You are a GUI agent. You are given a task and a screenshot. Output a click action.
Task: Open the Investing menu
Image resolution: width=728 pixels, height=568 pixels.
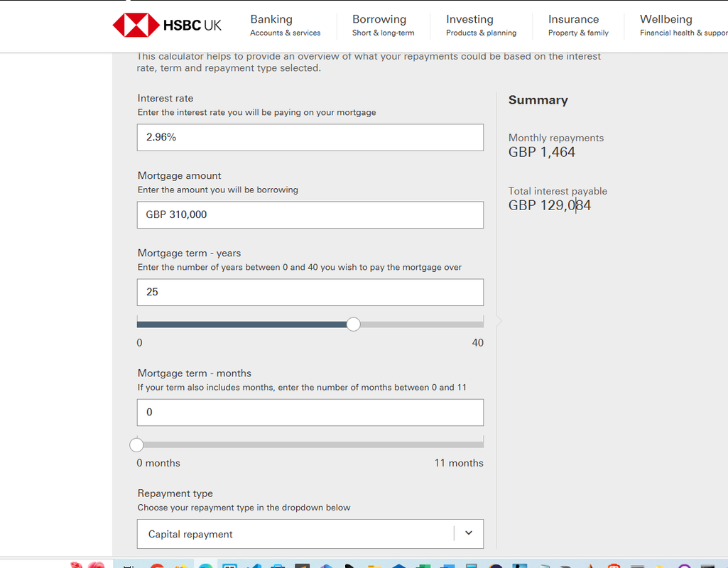coord(481,26)
